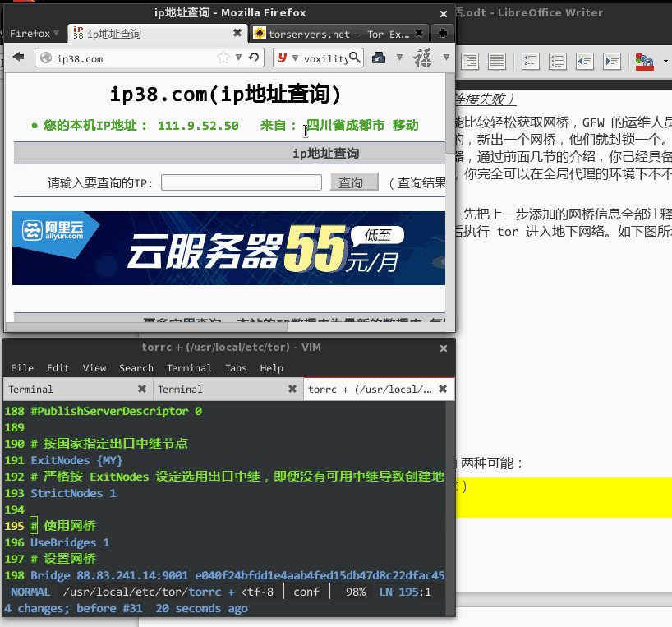The height and width of the screenshot is (627, 672).
Task: Click the 查询 button
Action: point(354,182)
